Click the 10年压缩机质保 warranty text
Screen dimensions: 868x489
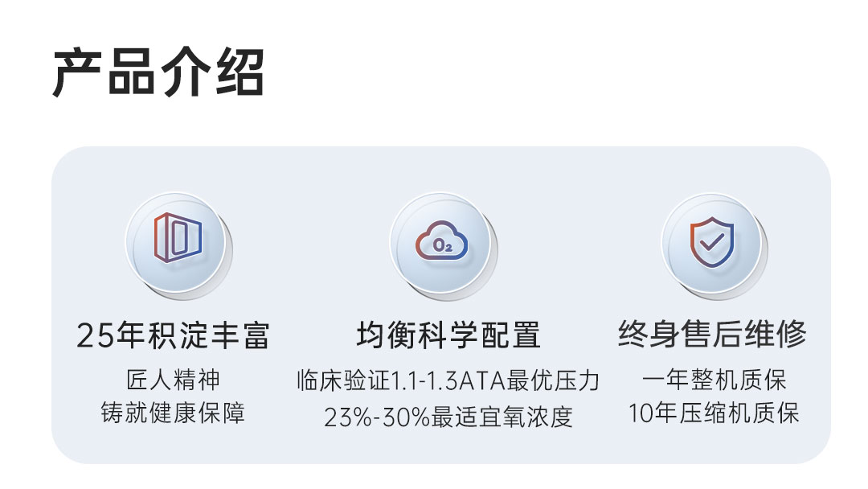coord(714,414)
